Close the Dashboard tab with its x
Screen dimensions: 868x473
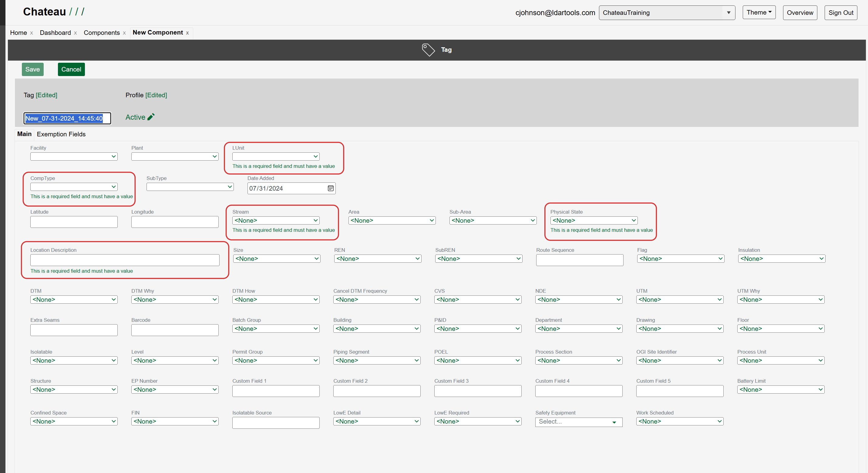76,33
